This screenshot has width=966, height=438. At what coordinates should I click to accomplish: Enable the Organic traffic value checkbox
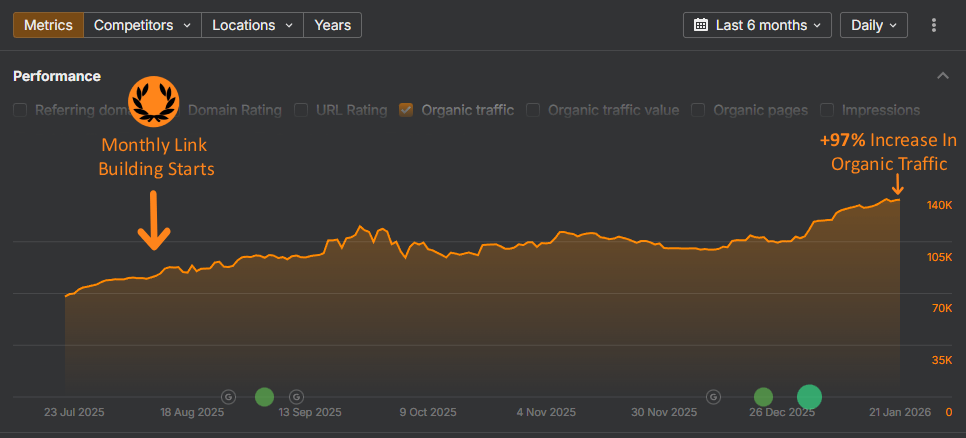533,110
